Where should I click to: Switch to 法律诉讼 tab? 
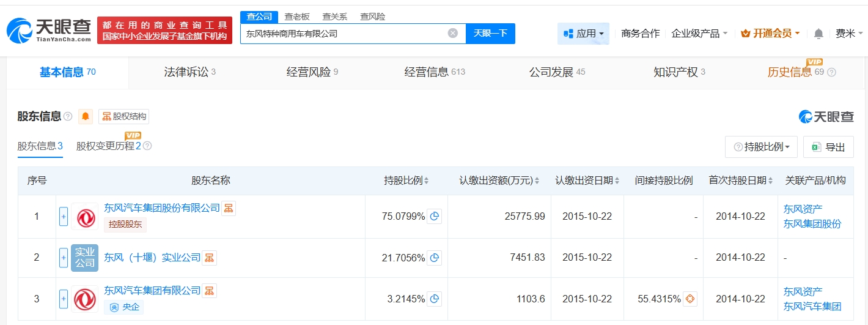tap(189, 72)
